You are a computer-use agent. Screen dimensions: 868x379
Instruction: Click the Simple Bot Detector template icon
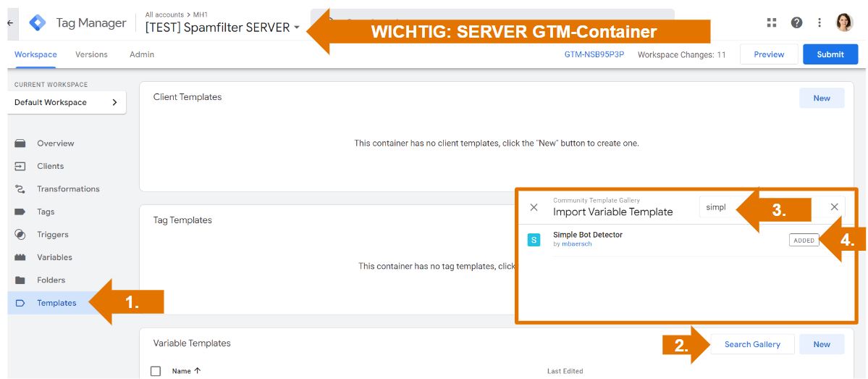(534, 239)
